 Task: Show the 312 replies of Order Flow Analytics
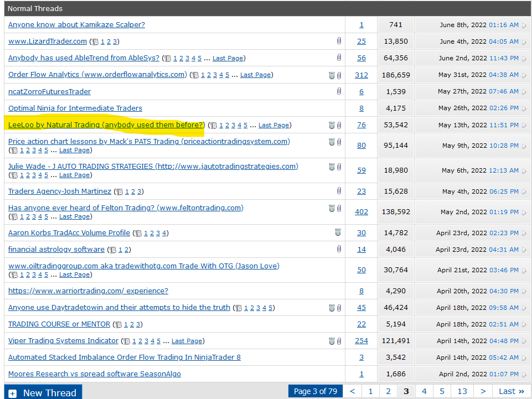coord(361,75)
